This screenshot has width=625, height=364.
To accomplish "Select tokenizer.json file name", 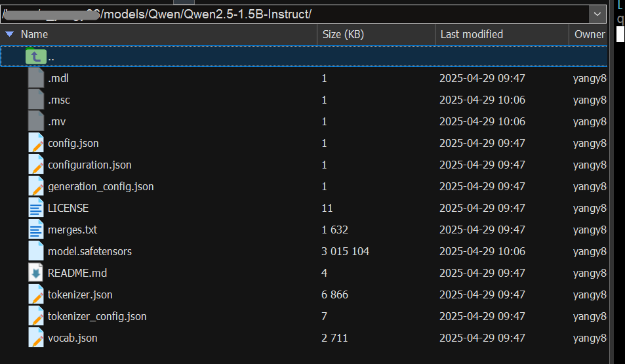I will click(80, 294).
